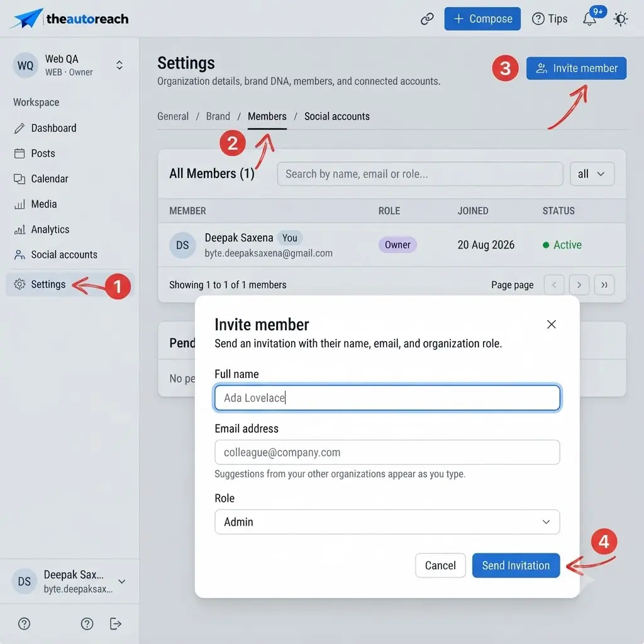Open the Role Admin dropdown
Viewport: 644px width, 644px height.
point(387,522)
